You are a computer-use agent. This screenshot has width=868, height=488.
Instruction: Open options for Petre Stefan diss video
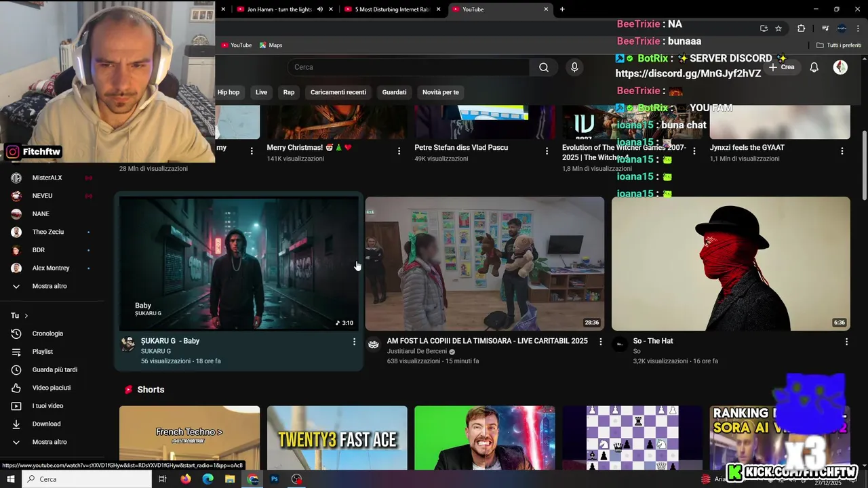point(547,151)
